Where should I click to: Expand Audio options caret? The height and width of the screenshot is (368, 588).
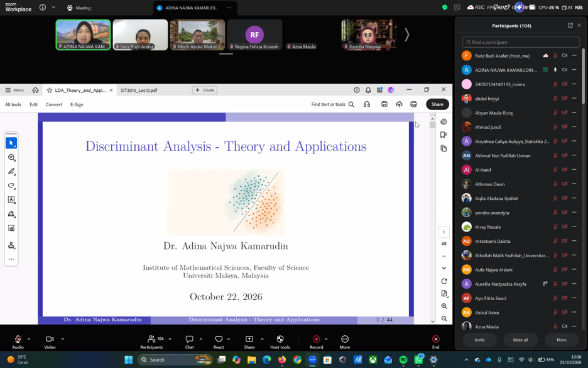click(29, 339)
